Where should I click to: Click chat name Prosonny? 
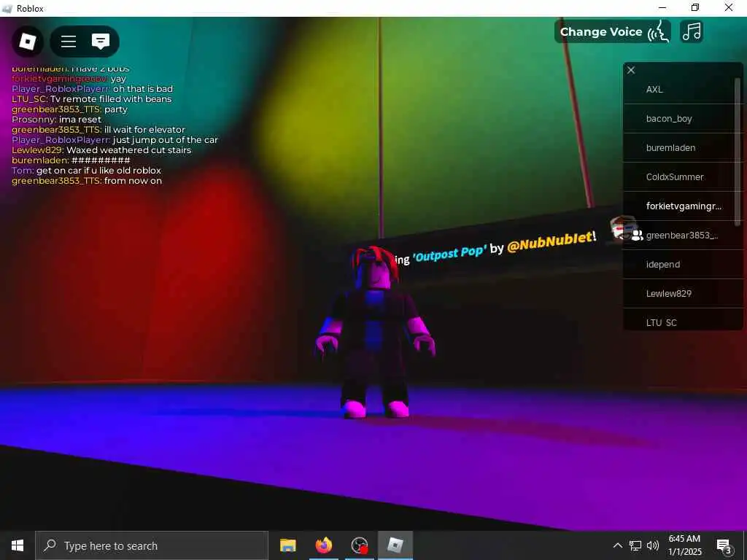tap(32, 120)
